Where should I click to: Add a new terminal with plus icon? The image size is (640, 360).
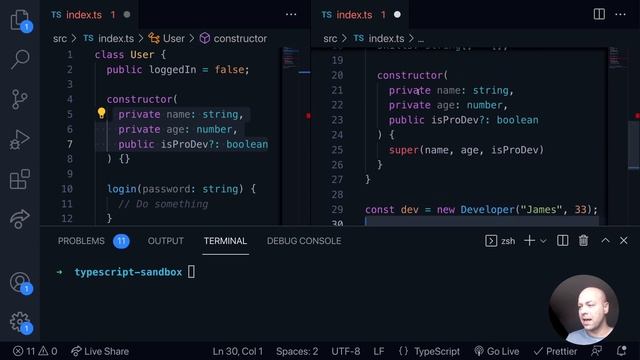click(529, 241)
